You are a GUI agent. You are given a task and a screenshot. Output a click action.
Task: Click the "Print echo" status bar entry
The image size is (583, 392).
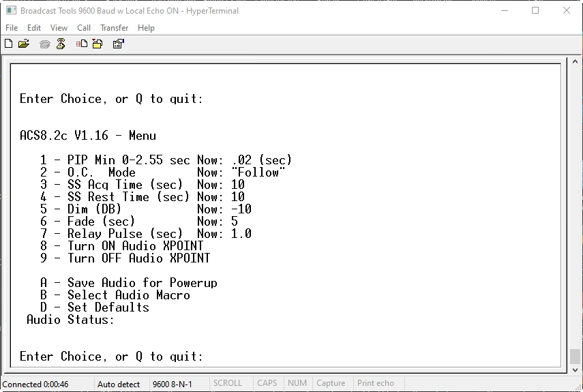376,383
